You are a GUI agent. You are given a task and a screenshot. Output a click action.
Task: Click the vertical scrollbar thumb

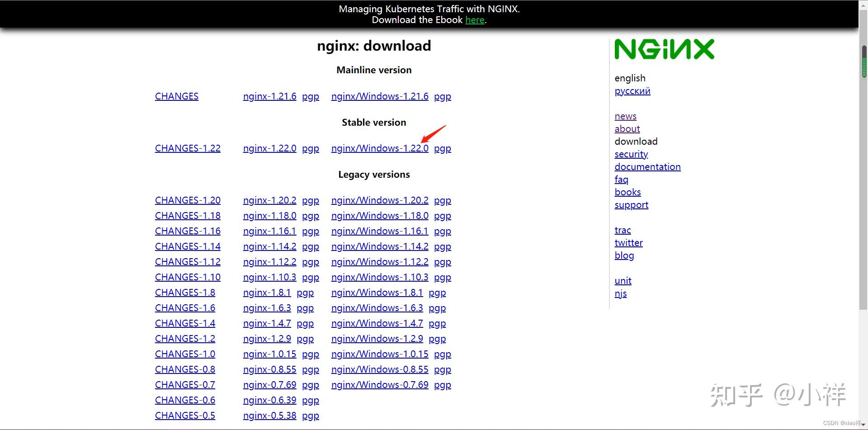[x=864, y=60]
